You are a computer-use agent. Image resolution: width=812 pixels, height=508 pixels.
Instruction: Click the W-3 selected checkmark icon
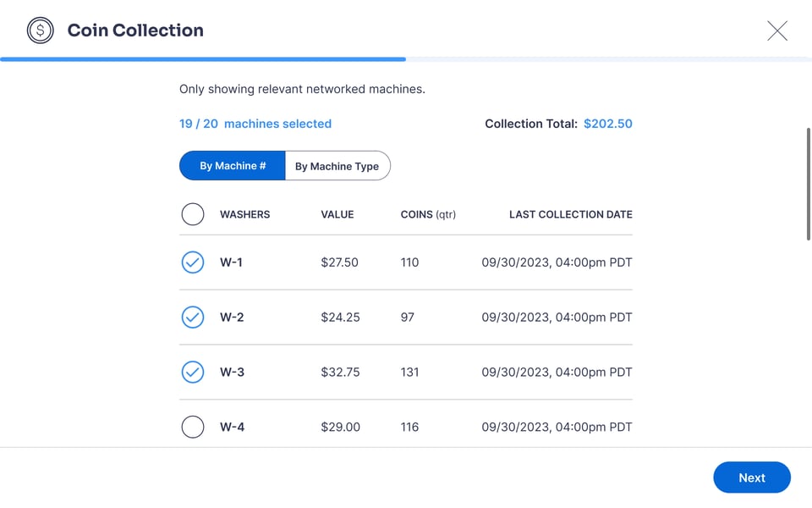coord(193,372)
